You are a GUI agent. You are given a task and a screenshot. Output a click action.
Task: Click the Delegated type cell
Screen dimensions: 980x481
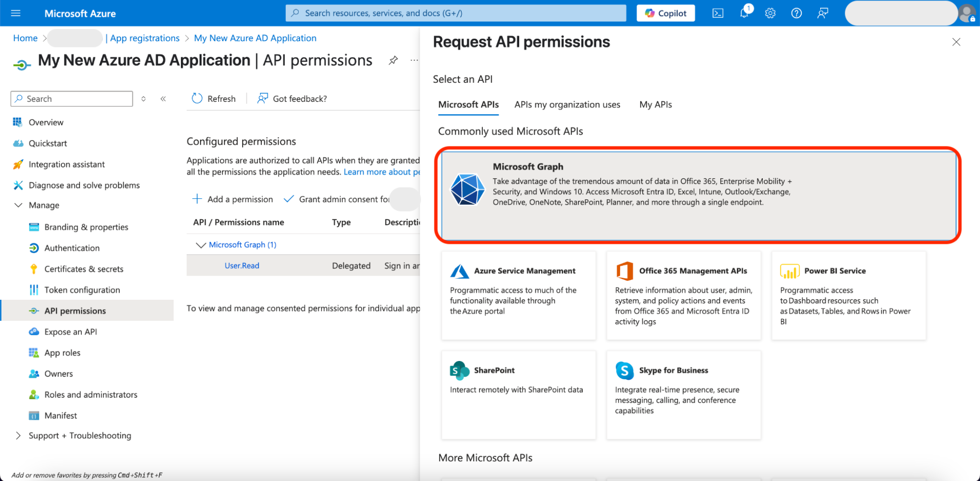pyautogui.click(x=351, y=266)
